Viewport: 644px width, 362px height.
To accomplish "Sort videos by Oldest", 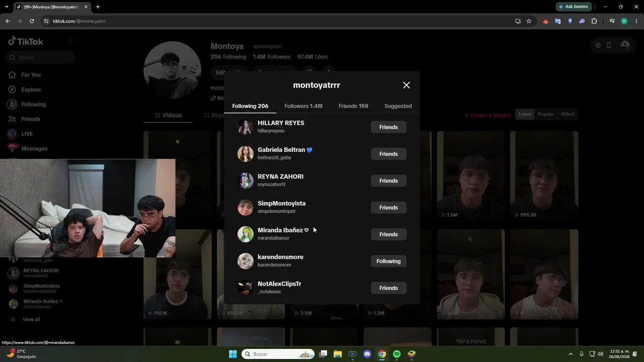I will [x=567, y=114].
